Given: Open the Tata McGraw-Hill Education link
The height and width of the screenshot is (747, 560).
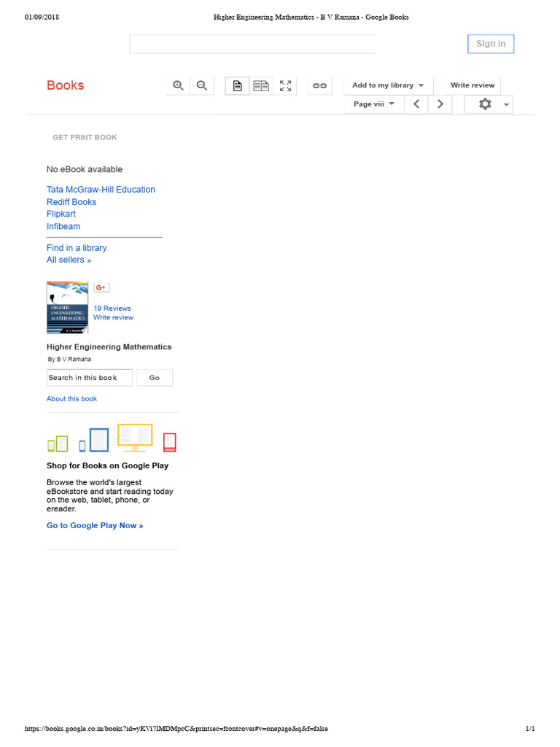Looking at the screenshot, I should pos(101,190).
